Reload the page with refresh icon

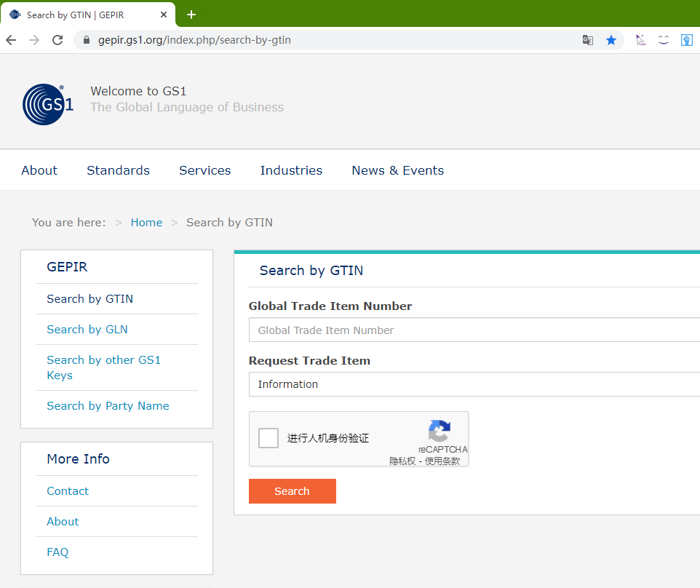(x=57, y=40)
